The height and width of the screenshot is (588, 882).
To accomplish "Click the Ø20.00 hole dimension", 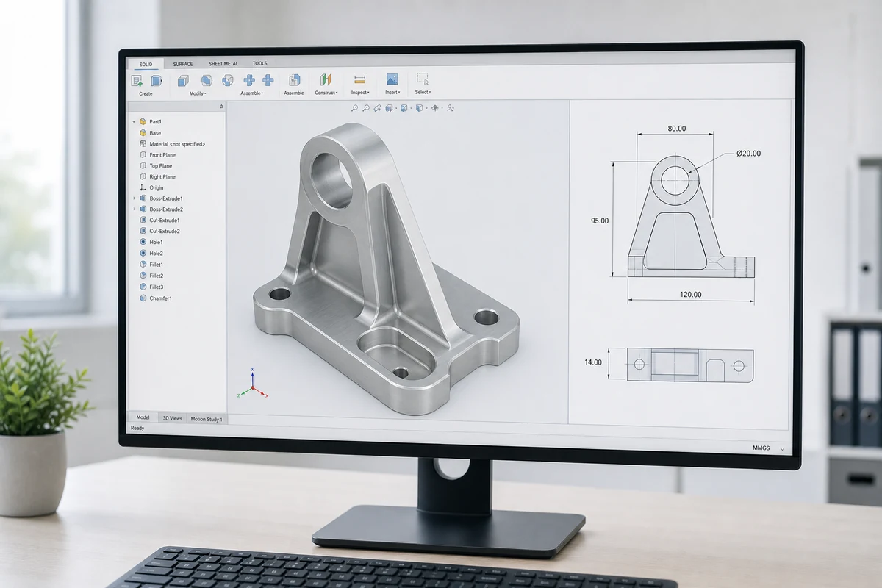I will click(748, 154).
